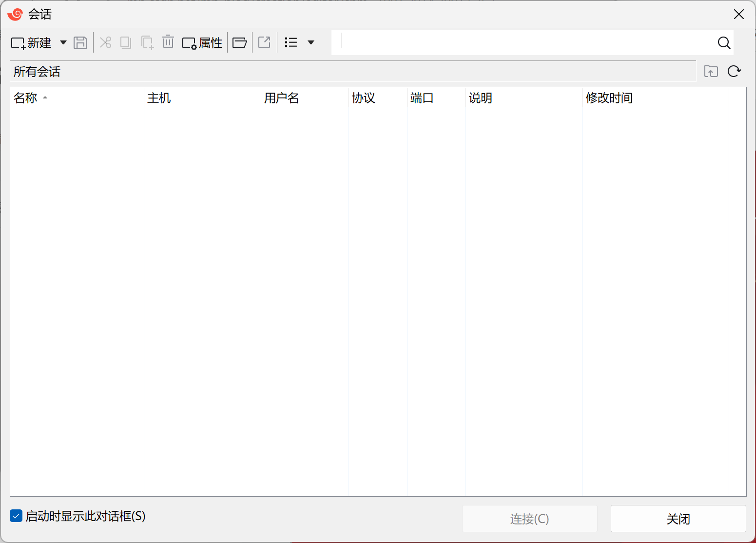Viewport: 756px width, 543px height.
Task: Open the 新建 dropdown arrow
Action: [63, 42]
